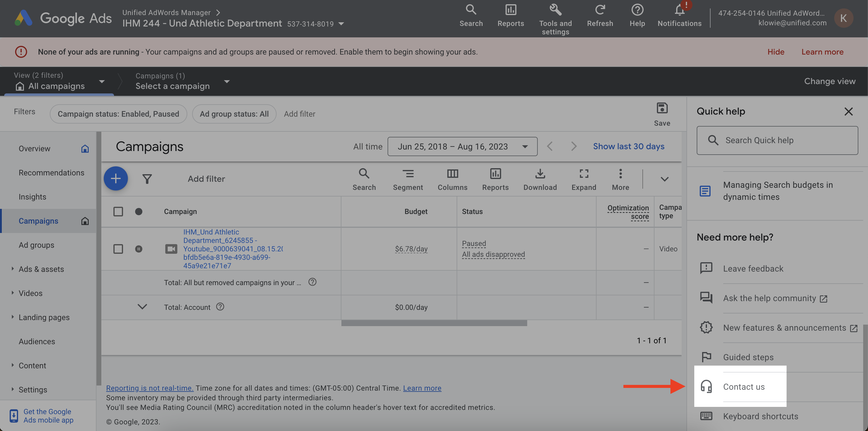Viewport: 868px width, 431px height.
Task: Click Ad group status: All filter chip
Action: point(234,114)
